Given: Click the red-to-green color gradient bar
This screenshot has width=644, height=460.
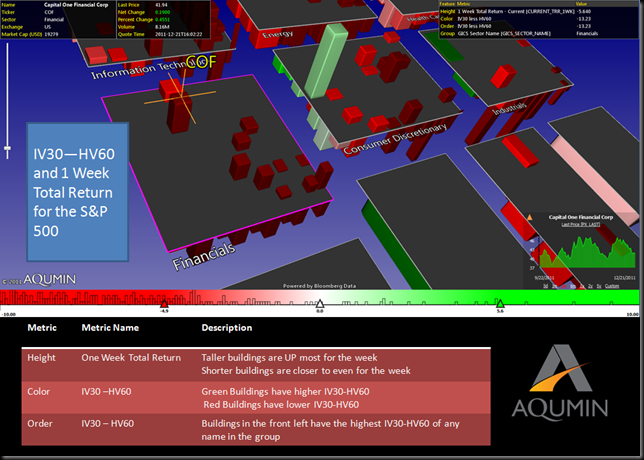Looking at the screenshot, I should click(x=320, y=297).
